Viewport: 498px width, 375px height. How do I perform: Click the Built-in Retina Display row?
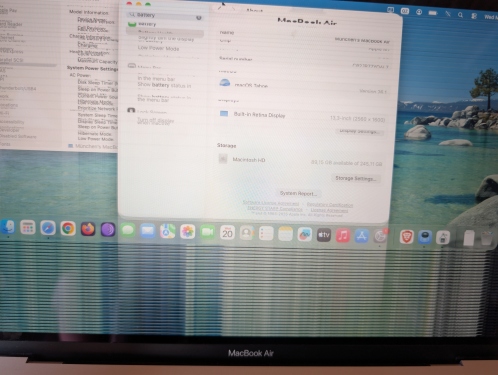[x=303, y=116]
